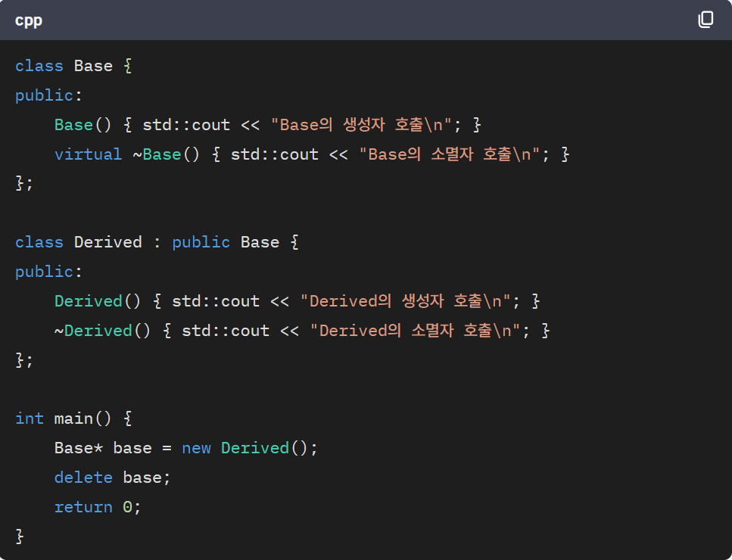Click the "Base* base = new Derived();" line
This screenshot has width=732, height=560.
point(185,448)
